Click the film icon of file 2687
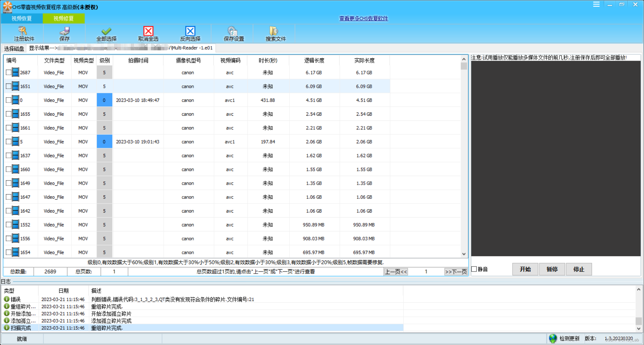The height and width of the screenshot is (345, 644). (15, 72)
